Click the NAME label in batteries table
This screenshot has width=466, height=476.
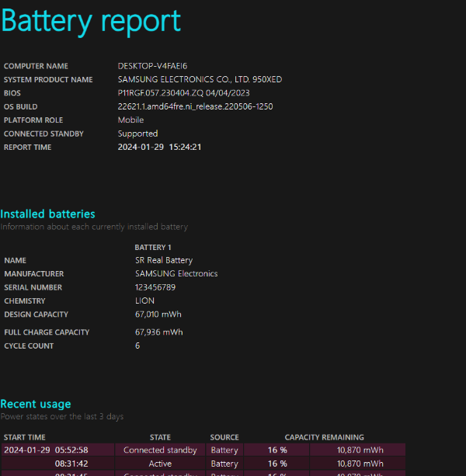pyautogui.click(x=16, y=260)
